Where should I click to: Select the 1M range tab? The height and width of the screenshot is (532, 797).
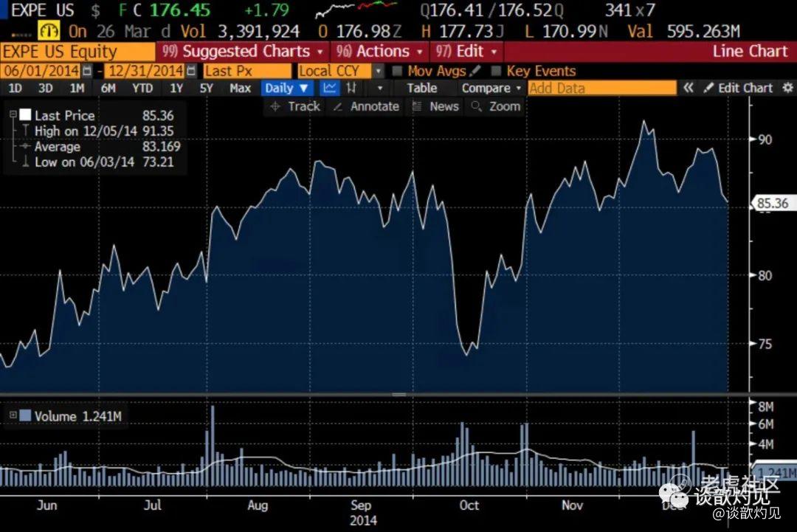pos(77,88)
